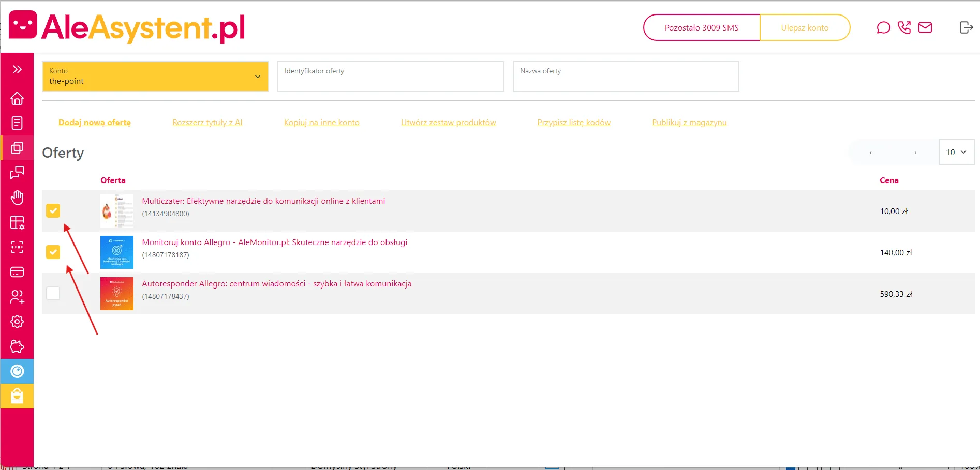Click the Dodaj nową ofertę link
The width and height of the screenshot is (980, 470).
point(95,123)
